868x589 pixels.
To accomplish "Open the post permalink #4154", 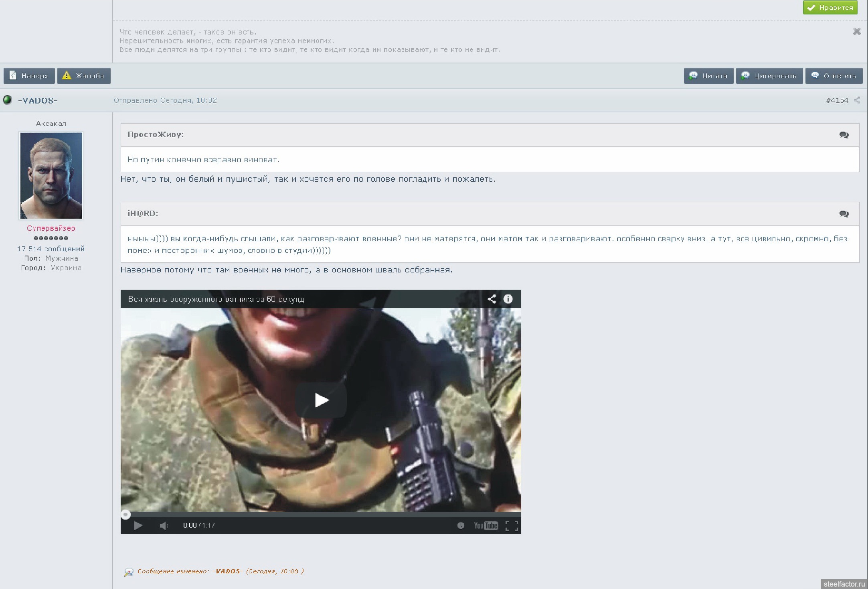I will (x=837, y=100).
